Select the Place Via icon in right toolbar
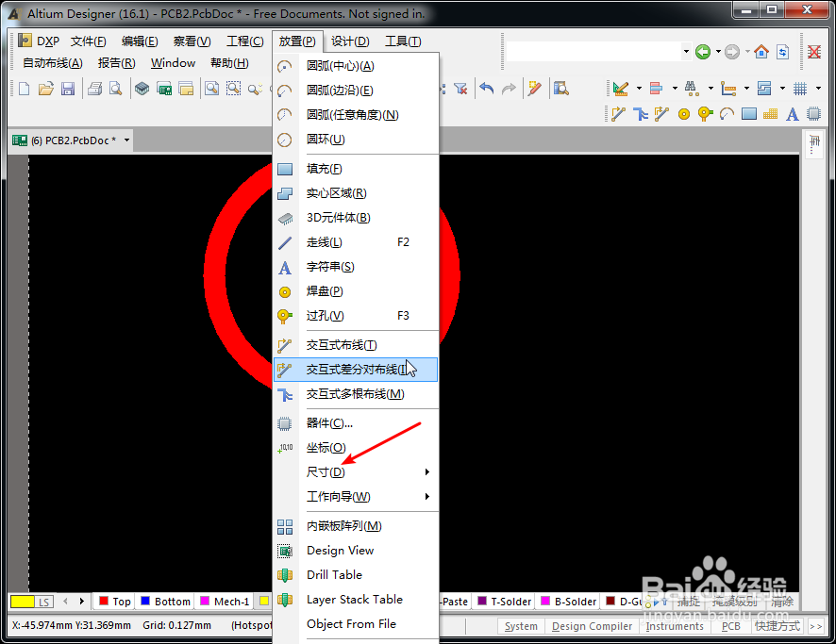The height and width of the screenshot is (644, 836). [705, 114]
